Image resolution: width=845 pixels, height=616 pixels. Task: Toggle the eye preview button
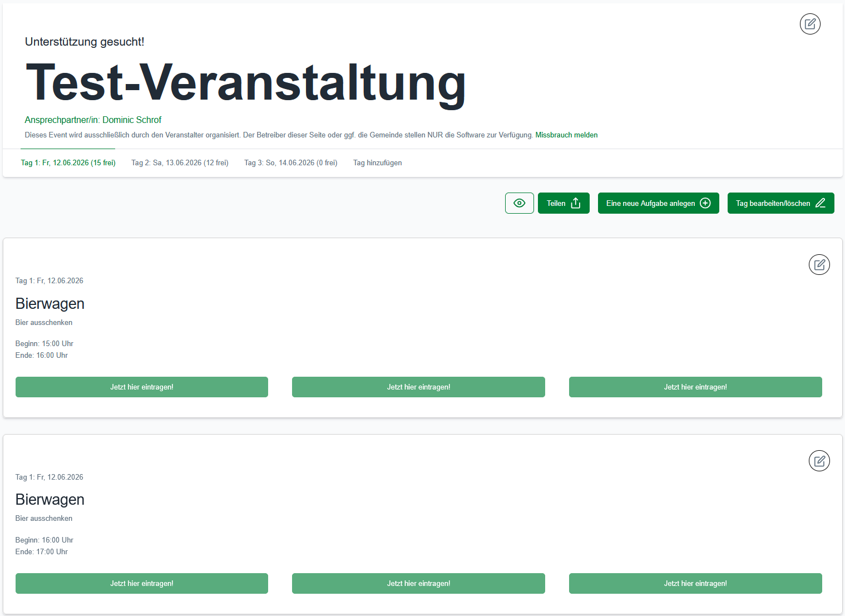click(x=519, y=203)
